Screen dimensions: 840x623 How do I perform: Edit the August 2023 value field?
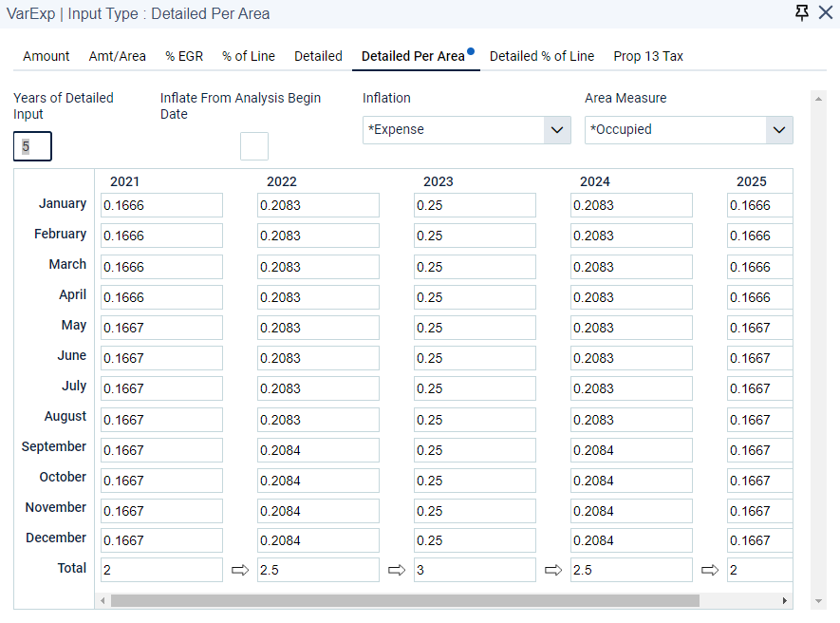pos(475,420)
